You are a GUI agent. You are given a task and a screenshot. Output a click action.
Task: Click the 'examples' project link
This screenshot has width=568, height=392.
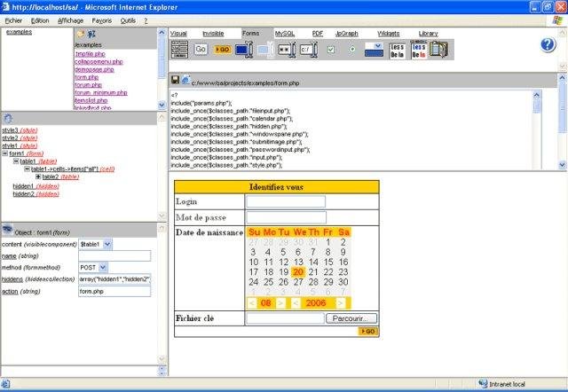(19, 32)
